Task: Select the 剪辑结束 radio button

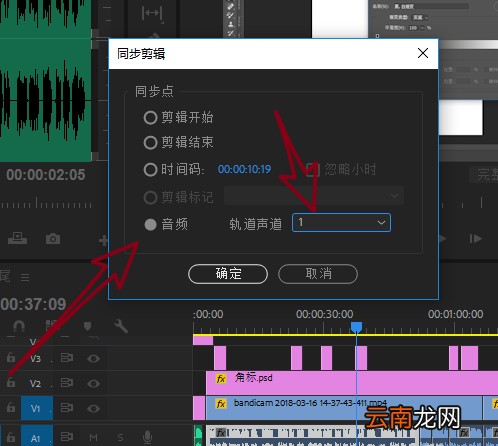Action: [150, 143]
